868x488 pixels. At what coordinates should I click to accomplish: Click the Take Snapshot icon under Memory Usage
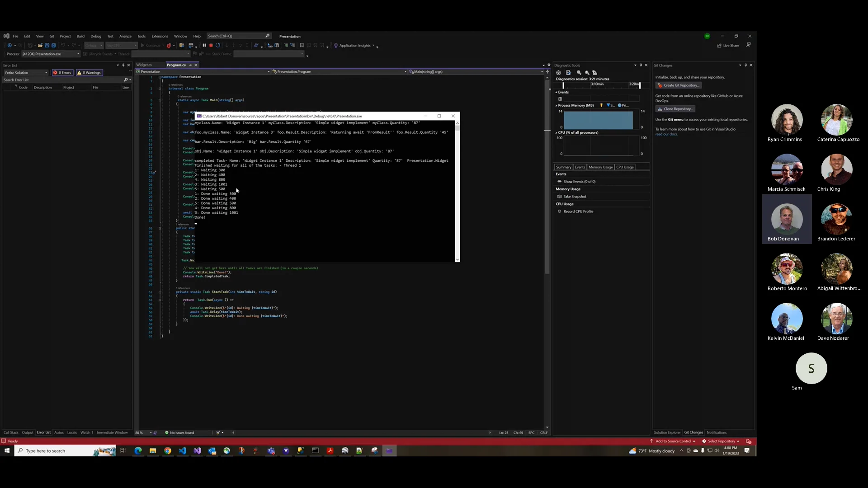coord(560,197)
